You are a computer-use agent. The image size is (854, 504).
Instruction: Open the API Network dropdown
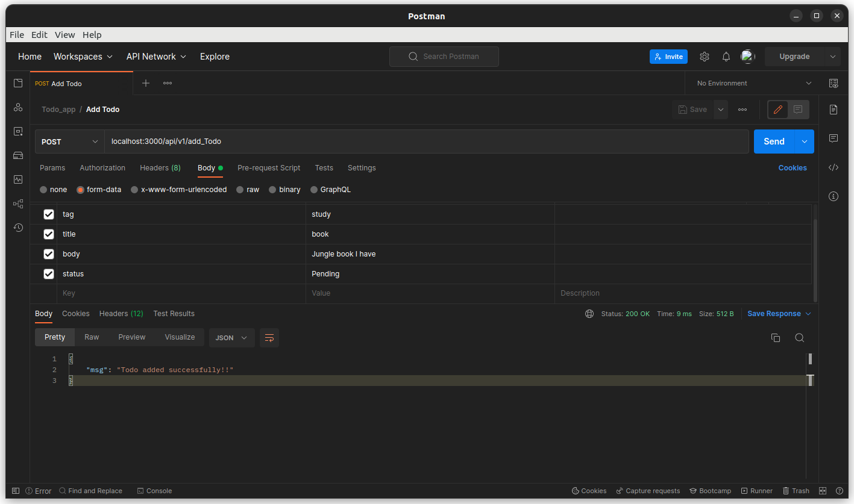point(156,57)
